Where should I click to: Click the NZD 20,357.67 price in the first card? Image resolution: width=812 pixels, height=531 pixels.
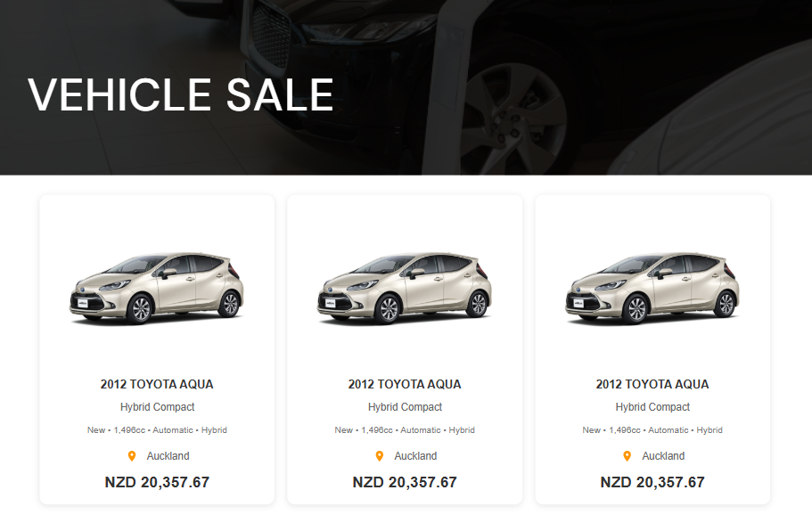coord(157,483)
